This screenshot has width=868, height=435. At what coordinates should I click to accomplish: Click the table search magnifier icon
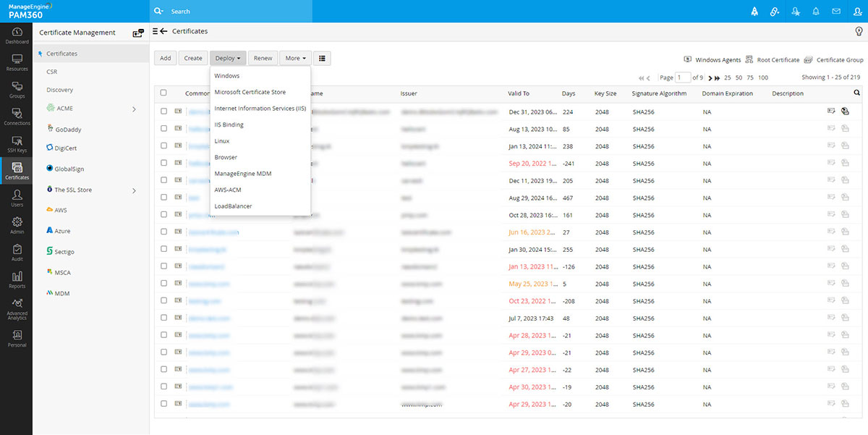tap(857, 93)
